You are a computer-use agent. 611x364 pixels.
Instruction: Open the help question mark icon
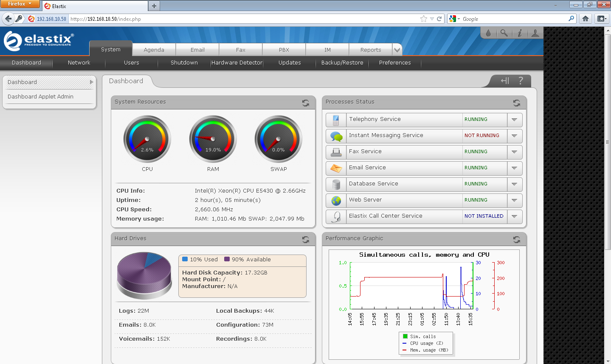pyautogui.click(x=521, y=81)
